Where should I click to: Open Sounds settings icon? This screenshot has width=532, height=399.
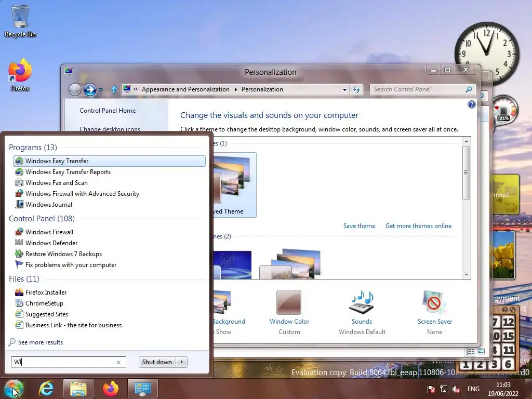point(362,302)
